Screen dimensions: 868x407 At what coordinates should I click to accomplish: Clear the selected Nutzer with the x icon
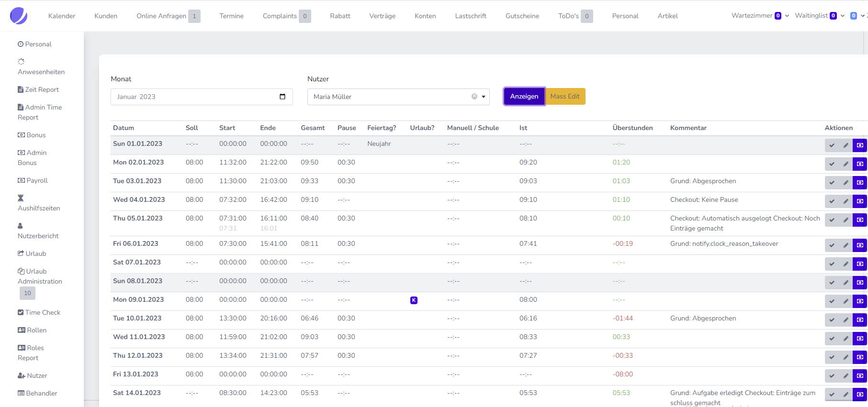pyautogui.click(x=474, y=97)
